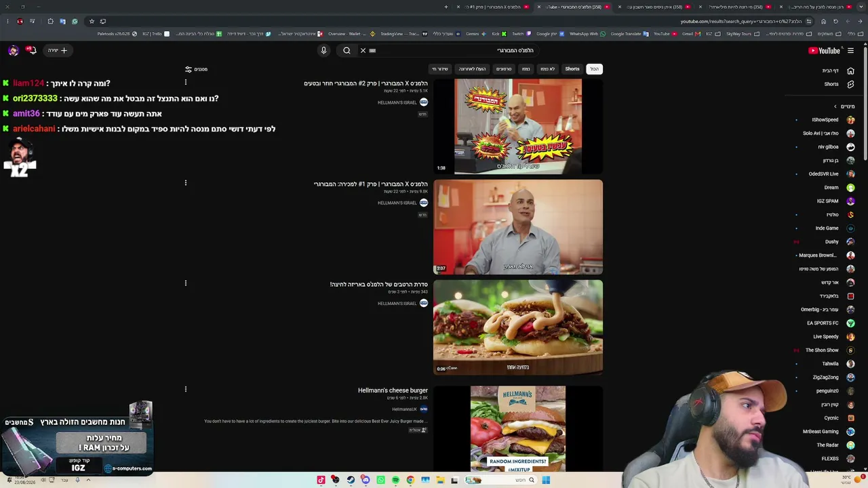
Task: Open the video title containing פרק #2
Action: tap(366, 83)
